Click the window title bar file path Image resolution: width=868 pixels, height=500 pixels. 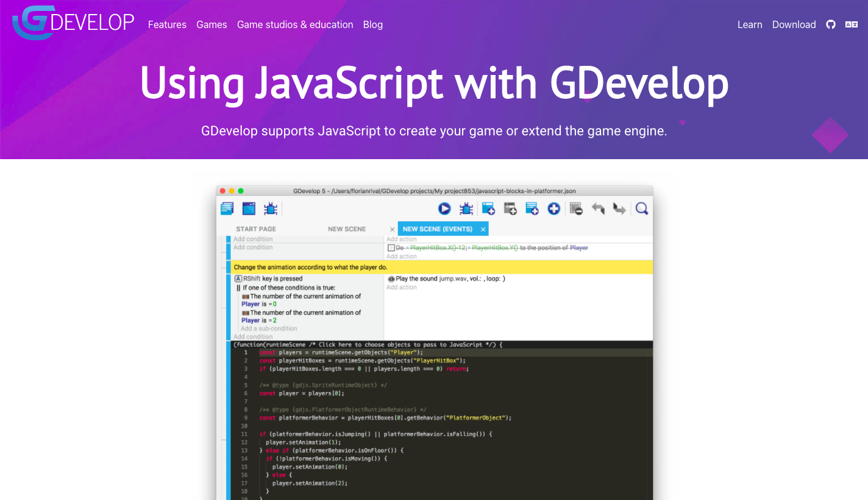tap(435, 191)
